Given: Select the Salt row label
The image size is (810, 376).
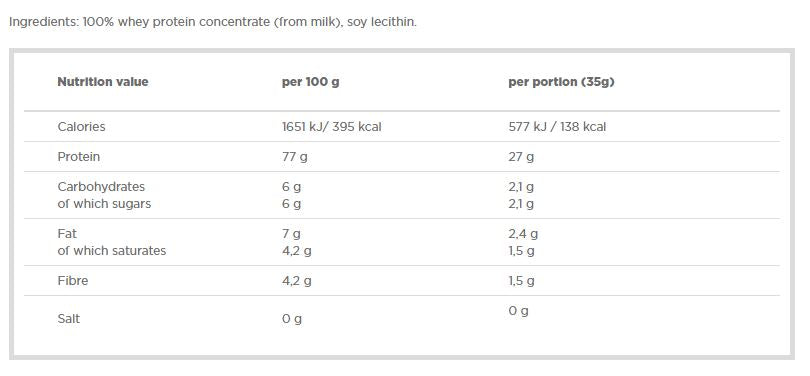Looking at the screenshot, I should 69,319.
